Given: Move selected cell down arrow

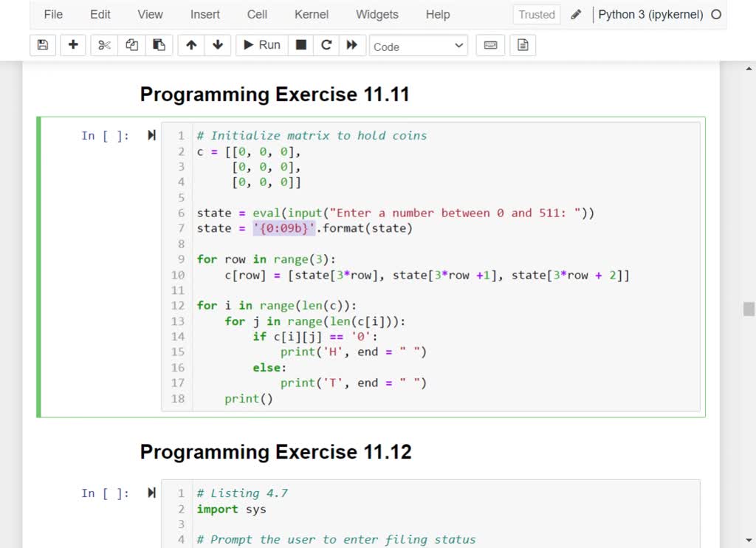Looking at the screenshot, I should (x=217, y=45).
